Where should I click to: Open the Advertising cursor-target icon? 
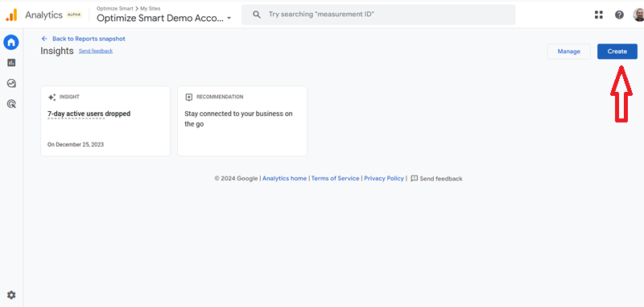11,104
